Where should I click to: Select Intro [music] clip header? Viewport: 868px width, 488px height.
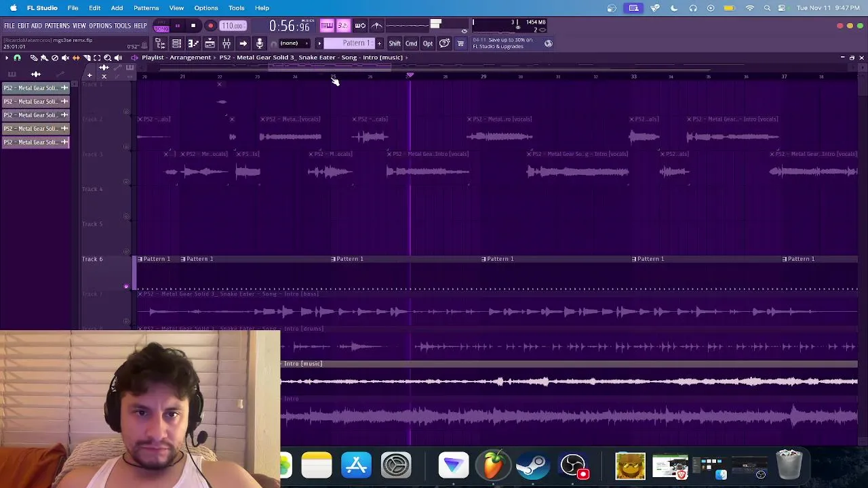(570, 364)
